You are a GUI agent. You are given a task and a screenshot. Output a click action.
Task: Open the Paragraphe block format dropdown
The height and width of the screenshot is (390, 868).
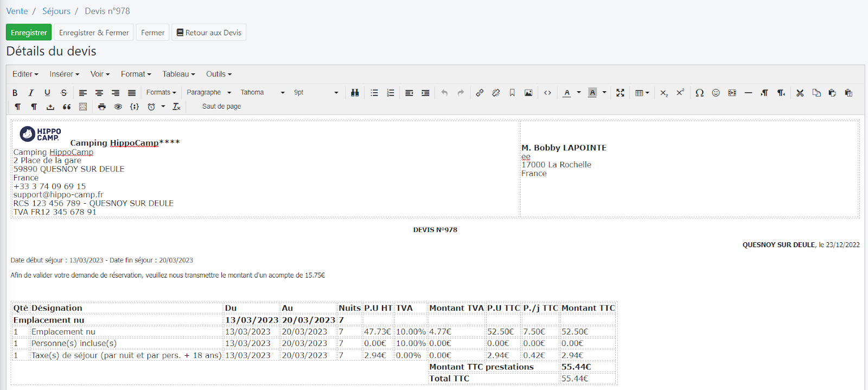pos(209,93)
